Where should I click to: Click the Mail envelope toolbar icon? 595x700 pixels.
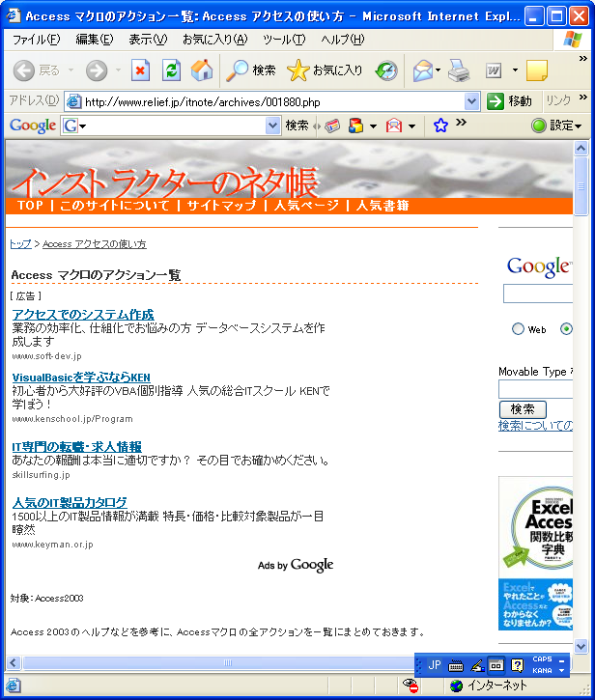pyautogui.click(x=422, y=70)
